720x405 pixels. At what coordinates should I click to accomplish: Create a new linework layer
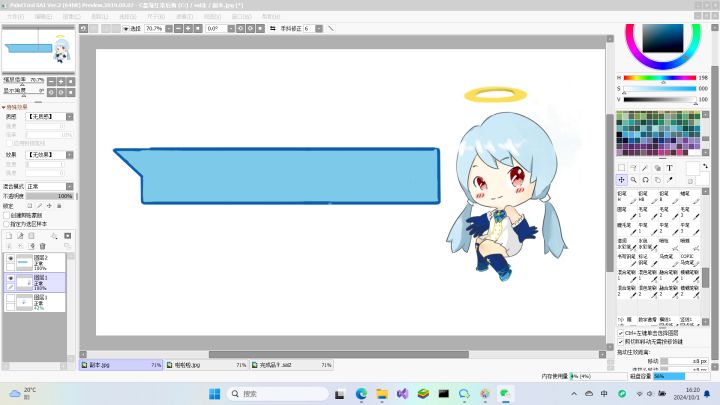tap(20, 236)
